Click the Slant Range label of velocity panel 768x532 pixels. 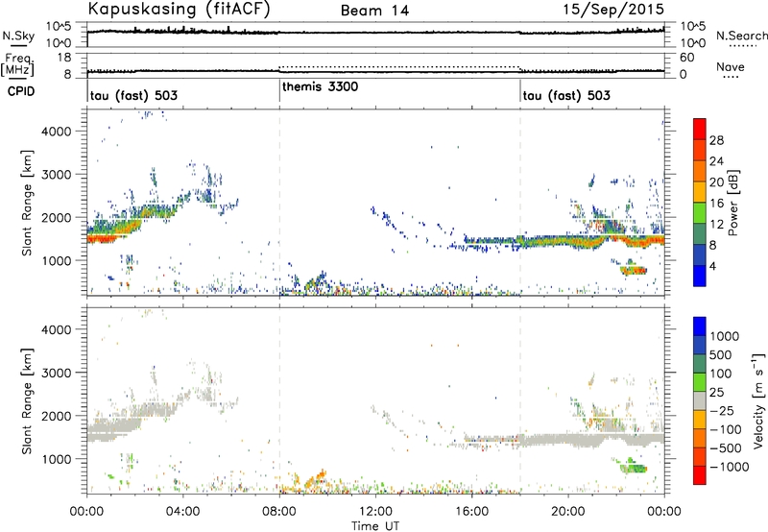(27, 400)
